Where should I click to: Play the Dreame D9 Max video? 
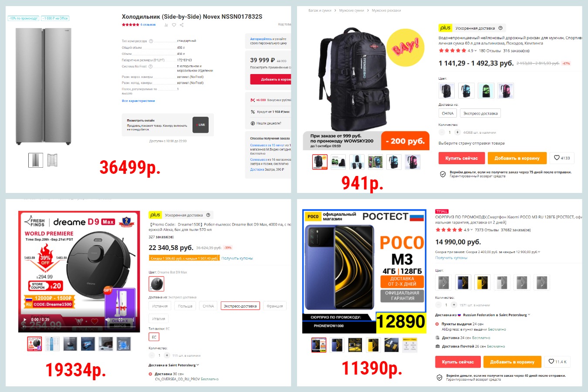[x=25, y=320]
